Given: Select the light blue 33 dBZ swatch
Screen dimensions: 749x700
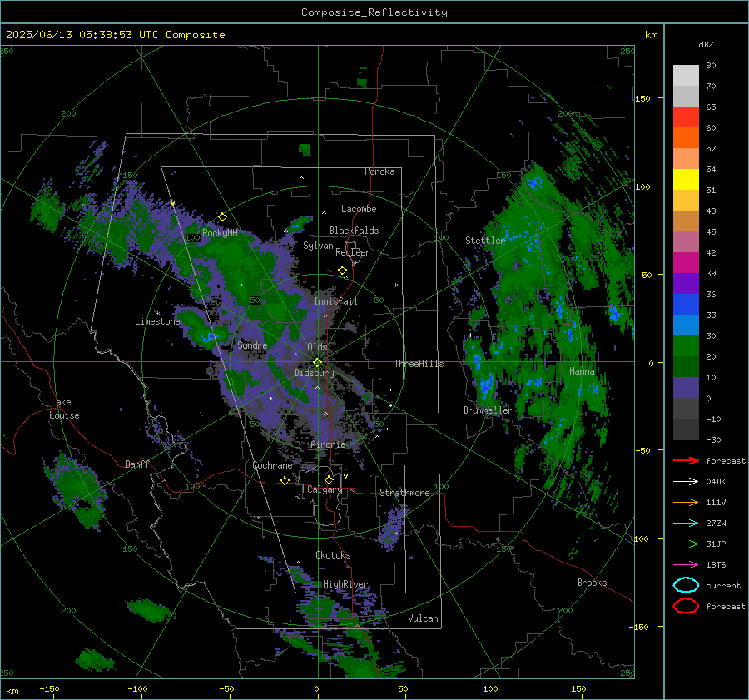Looking at the screenshot, I should coord(686,325).
